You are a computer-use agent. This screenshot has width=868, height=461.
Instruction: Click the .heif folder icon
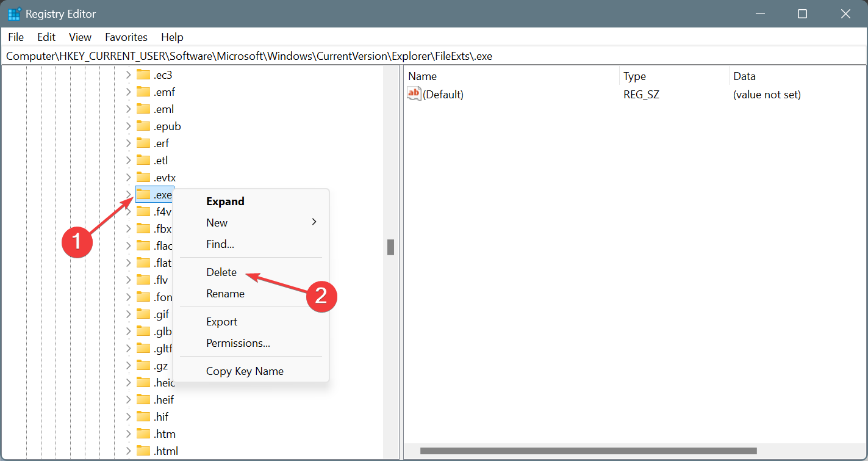tap(143, 399)
